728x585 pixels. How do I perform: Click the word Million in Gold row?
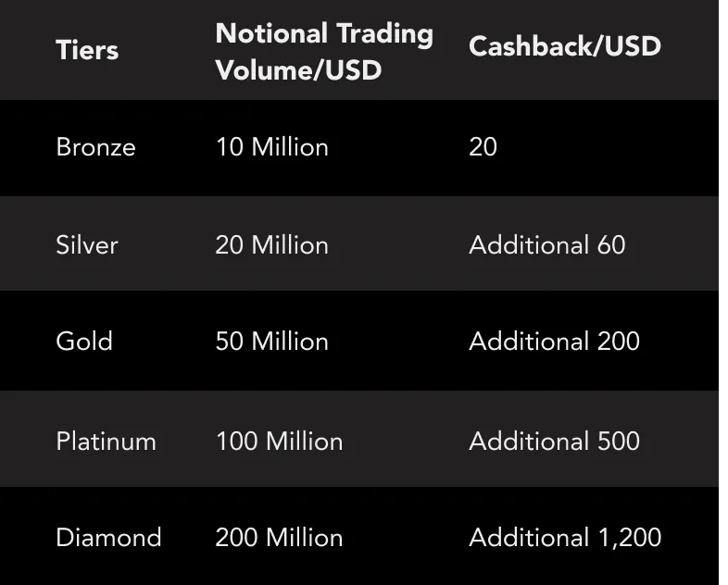pos(290,342)
